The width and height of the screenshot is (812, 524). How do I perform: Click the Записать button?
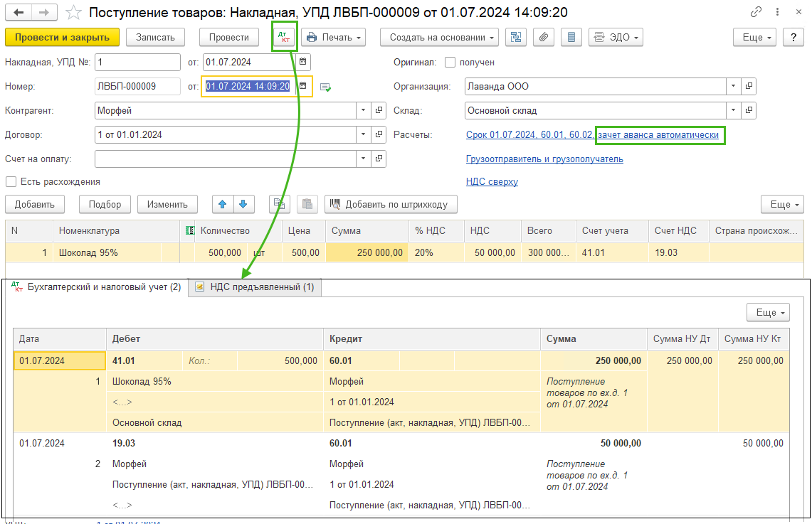point(155,37)
